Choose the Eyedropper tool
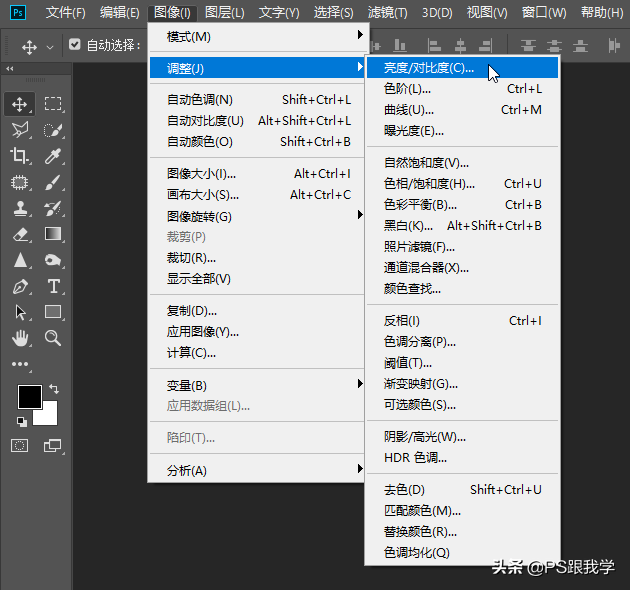Viewport: 630px width, 590px height. pos(53,156)
